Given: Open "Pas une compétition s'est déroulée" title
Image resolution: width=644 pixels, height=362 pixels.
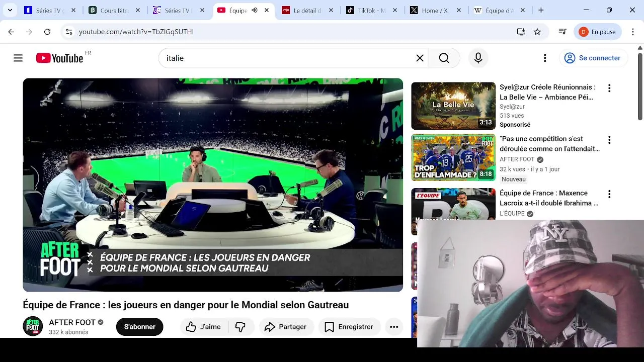Looking at the screenshot, I should coord(549,144).
